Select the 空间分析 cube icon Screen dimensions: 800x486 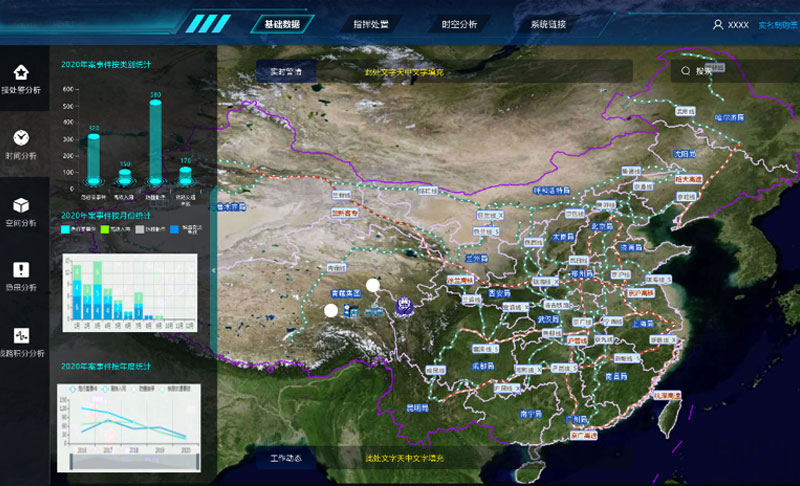pyautogui.click(x=22, y=204)
